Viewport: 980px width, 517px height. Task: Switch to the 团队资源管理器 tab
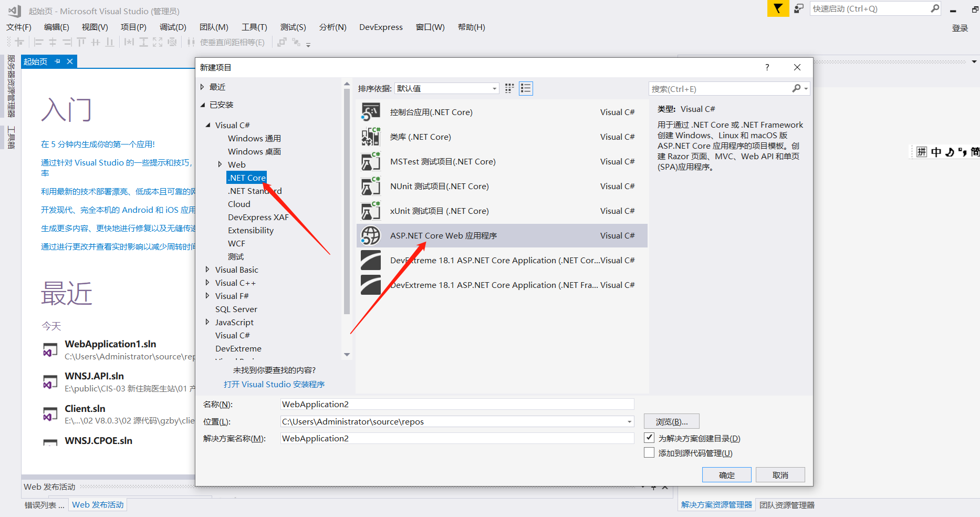(x=787, y=505)
